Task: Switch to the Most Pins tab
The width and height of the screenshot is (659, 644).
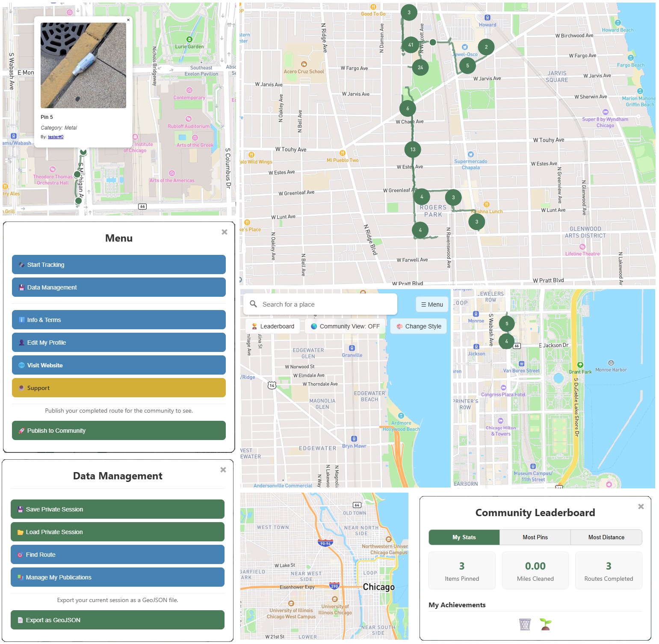Action: [535, 537]
